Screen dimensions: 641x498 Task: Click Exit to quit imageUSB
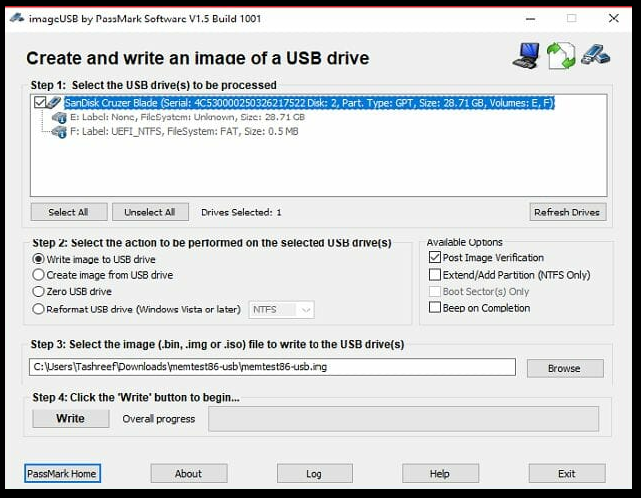click(567, 473)
